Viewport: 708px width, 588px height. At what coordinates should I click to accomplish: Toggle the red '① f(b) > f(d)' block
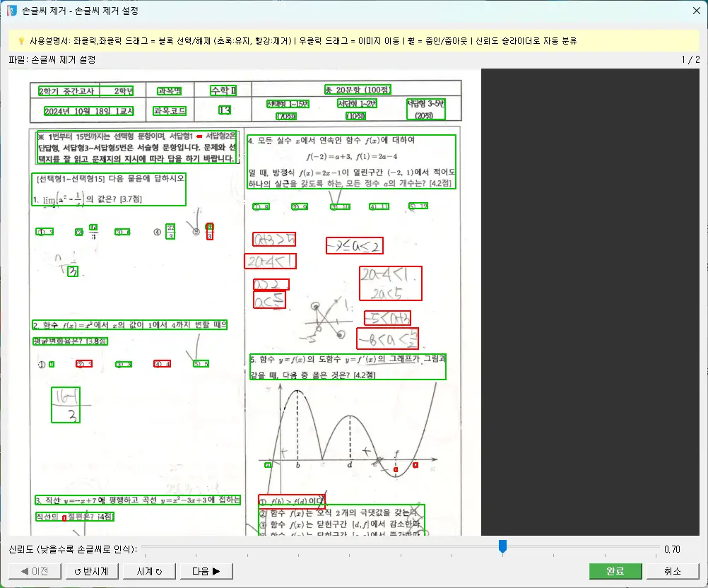(291, 502)
